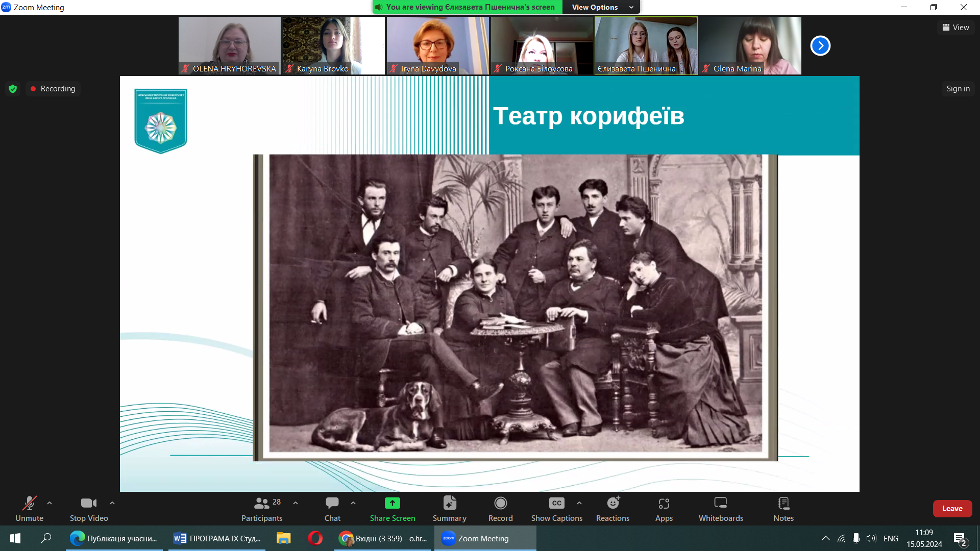980x551 pixels.
Task: Open the Chat panel
Action: point(332,504)
